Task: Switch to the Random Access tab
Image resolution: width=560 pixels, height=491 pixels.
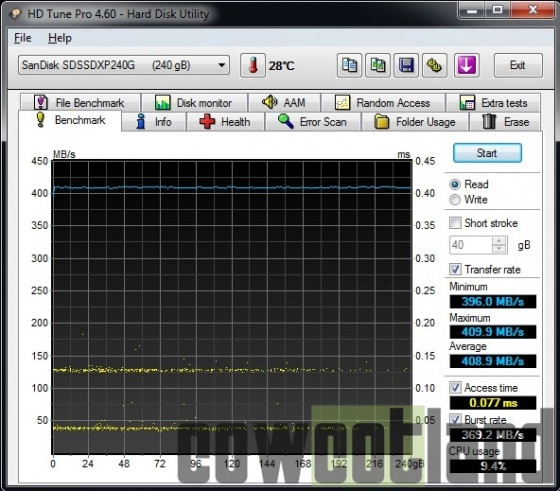Action: coord(383,103)
